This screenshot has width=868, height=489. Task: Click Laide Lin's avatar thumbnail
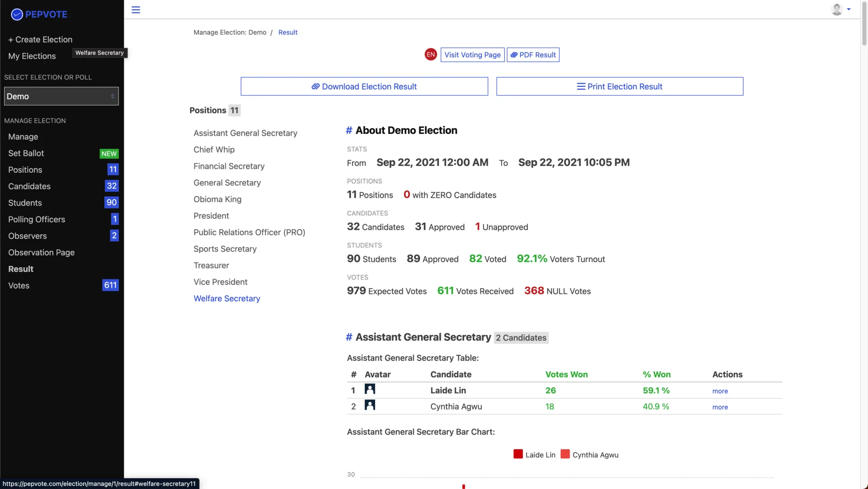[370, 389]
